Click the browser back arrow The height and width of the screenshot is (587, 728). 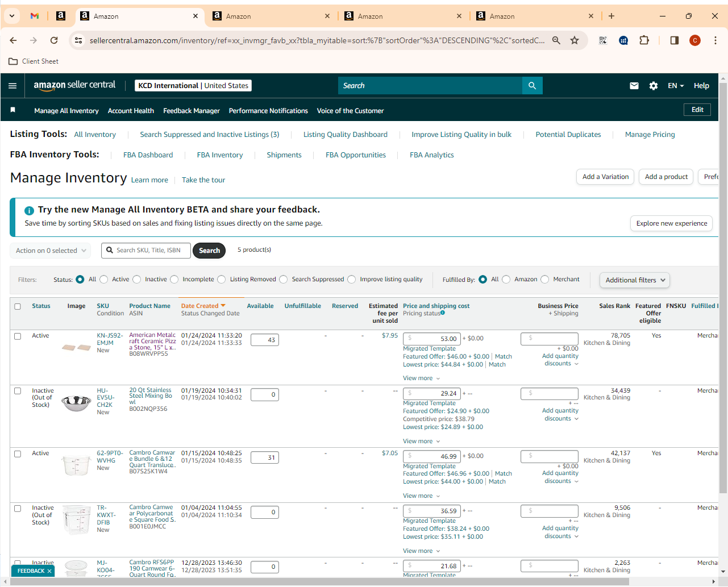(13, 40)
